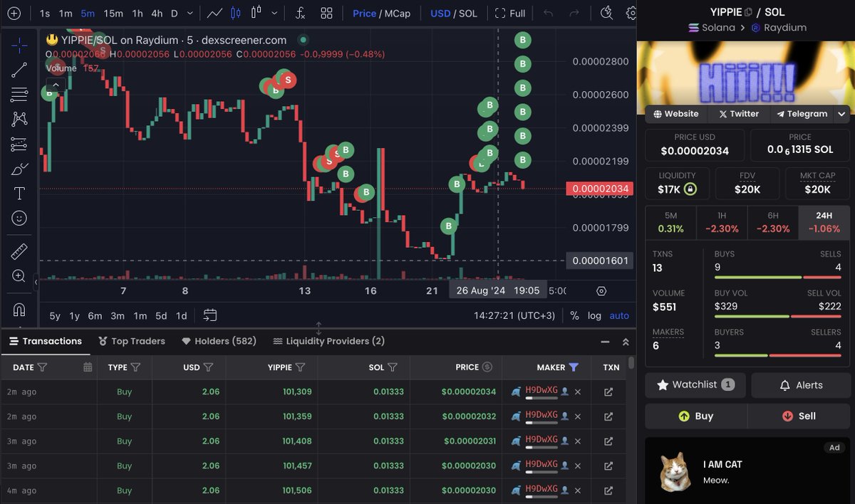Expand more social links chevron beside Telegram

click(841, 114)
